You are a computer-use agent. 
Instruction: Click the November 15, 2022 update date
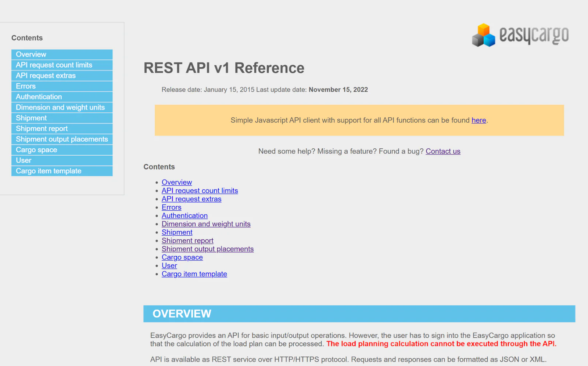(338, 90)
